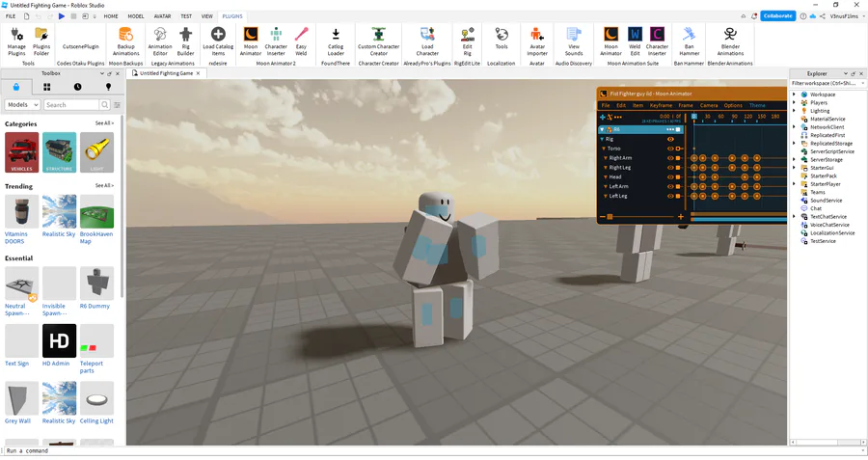Click the share icon near username
The width and height of the screenshot is (868, 460).
pyautogui.click(x=823, y=16)
